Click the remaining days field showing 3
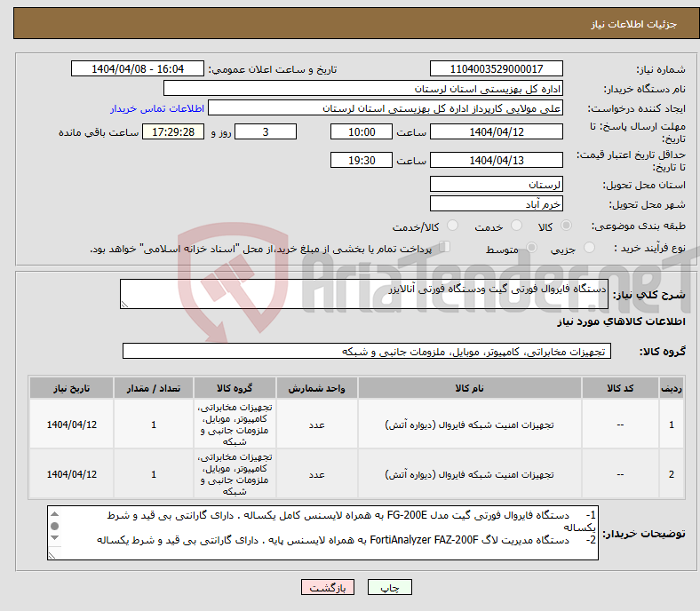 coord(266,131)
